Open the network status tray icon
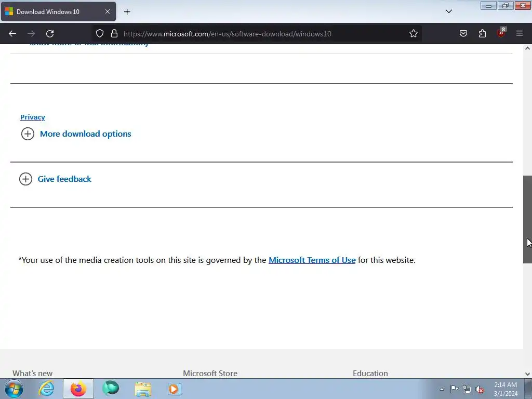 pos(467,389)
